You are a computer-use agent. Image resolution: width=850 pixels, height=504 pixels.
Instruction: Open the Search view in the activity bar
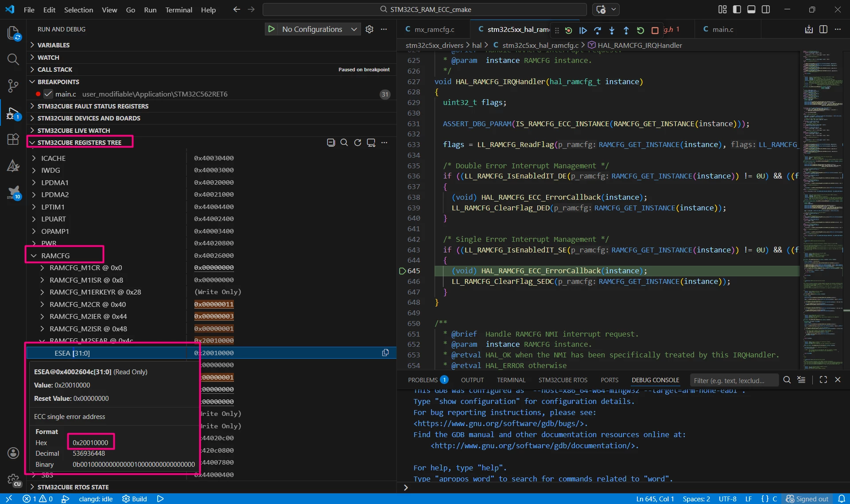click(x=13, y=59)
